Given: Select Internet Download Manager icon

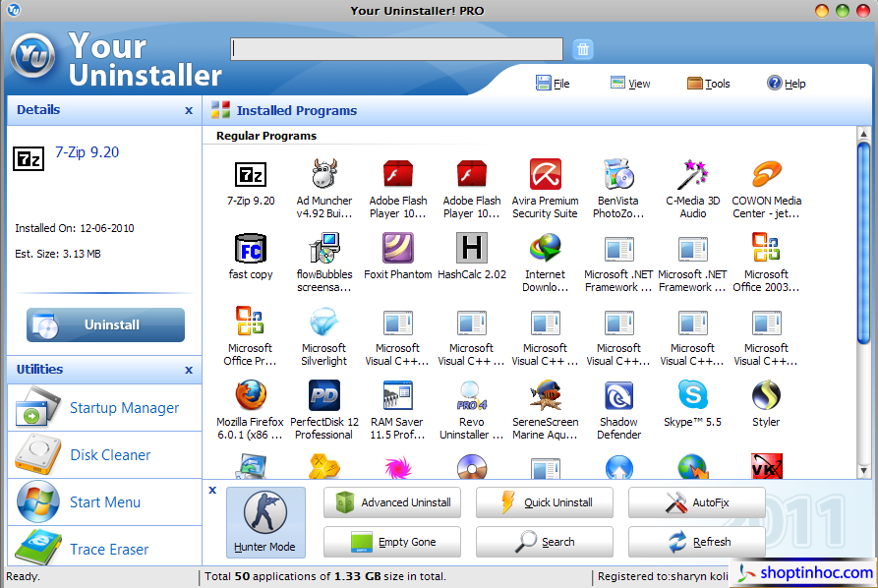Looking at the screenshot, I should tap(545, 248).
